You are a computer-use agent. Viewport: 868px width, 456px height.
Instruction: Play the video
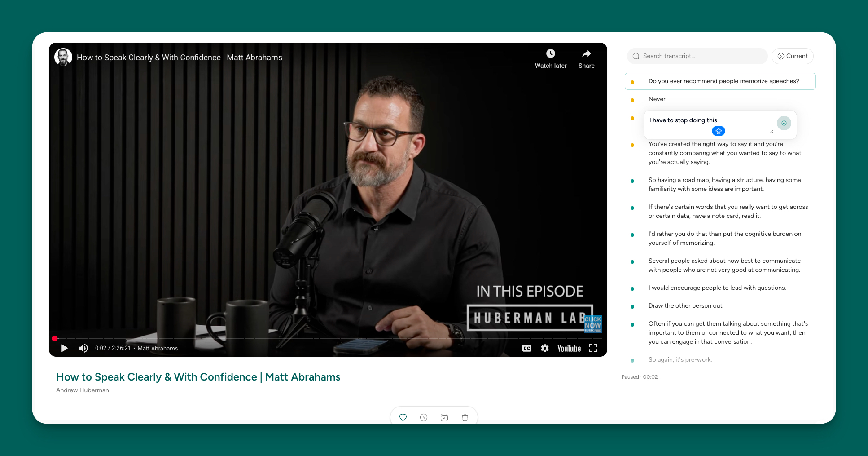pos(64,348)
